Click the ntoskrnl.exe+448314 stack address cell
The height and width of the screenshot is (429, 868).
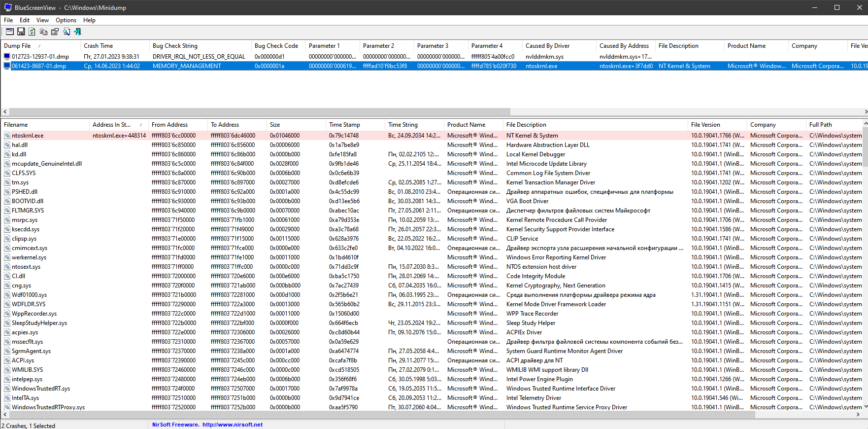click(119, 136)
